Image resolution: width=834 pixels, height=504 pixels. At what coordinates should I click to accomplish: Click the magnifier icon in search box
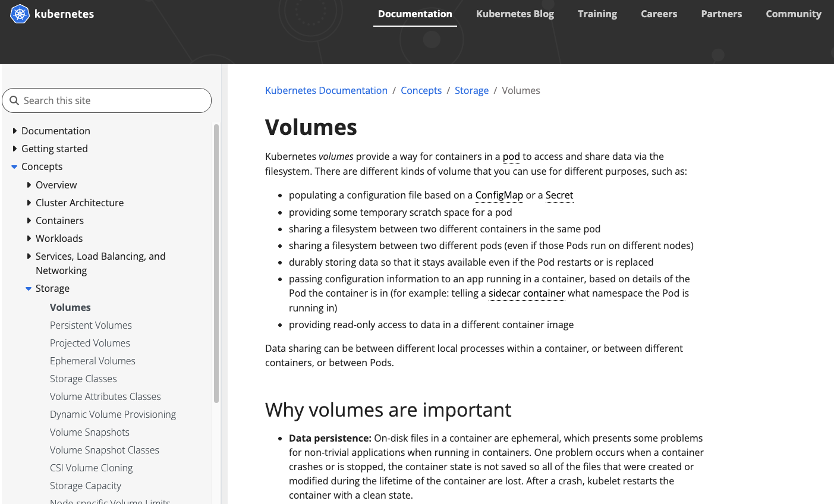tap(14, 100)
